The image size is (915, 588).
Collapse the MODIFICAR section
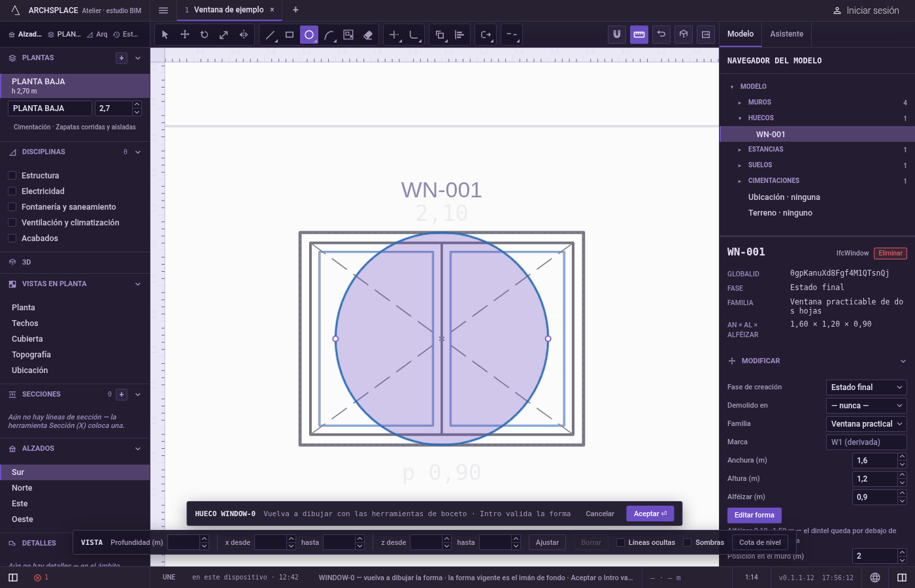tap(903, 361)
